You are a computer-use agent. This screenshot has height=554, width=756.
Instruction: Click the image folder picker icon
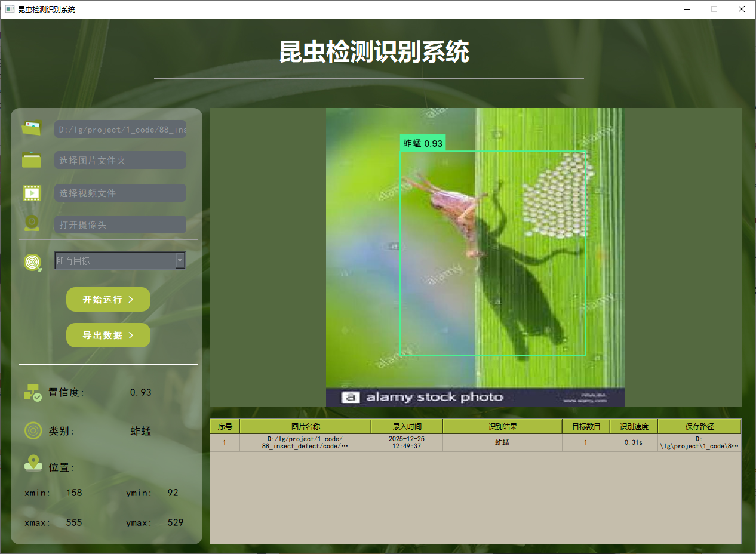pos(32,160)
